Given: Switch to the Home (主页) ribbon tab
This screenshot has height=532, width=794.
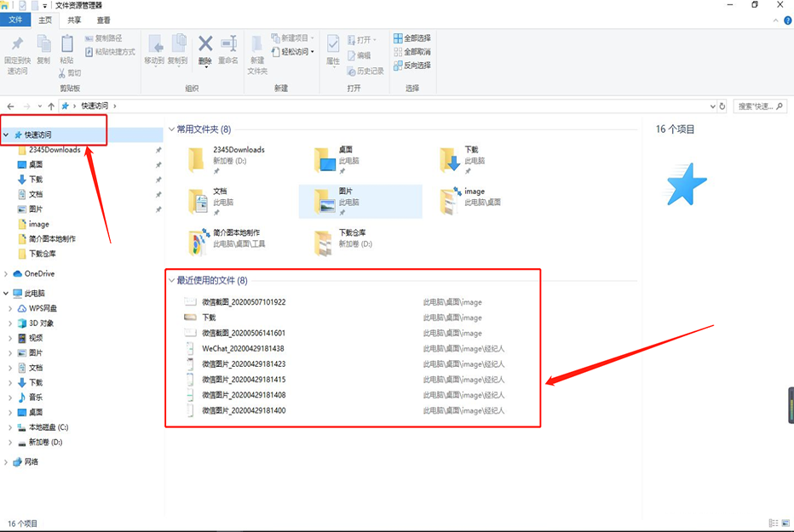Looking at the screenshot, I should point(45,20).
